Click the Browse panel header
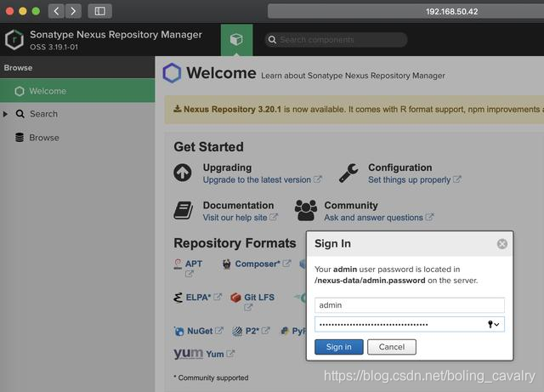This screenshot has width=544, height=392. [77, 67]
